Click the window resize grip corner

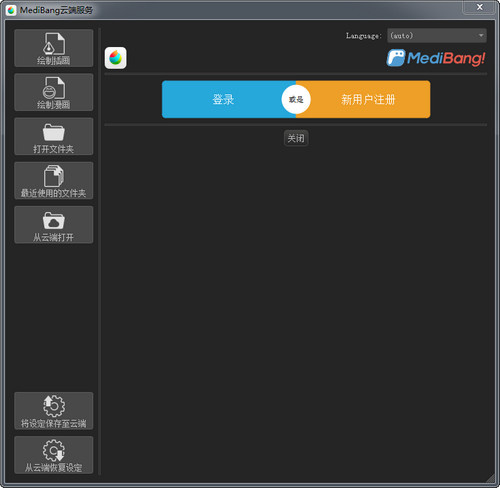pos(490,478)
